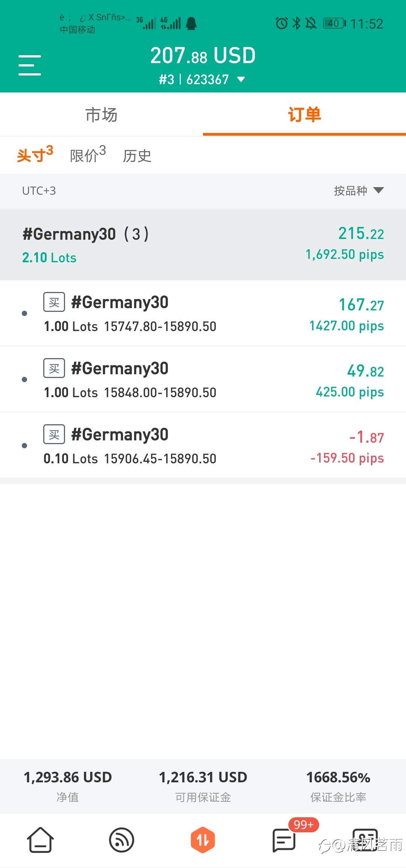The width and height of the screenshot is (406, 868).
Task: Show 限价 pending orders sub-tab
Action: pyautogui.click(x=88, y=155)
